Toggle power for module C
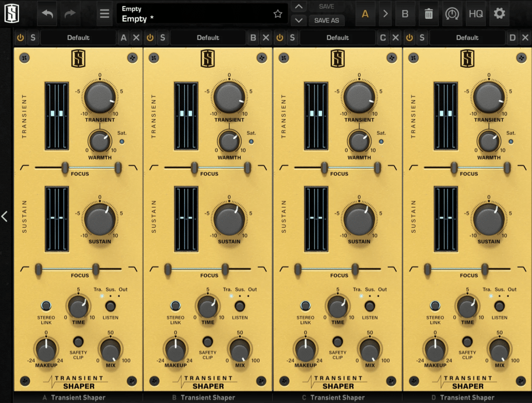The width and height of the screenshot is (532, 403). 279,38
